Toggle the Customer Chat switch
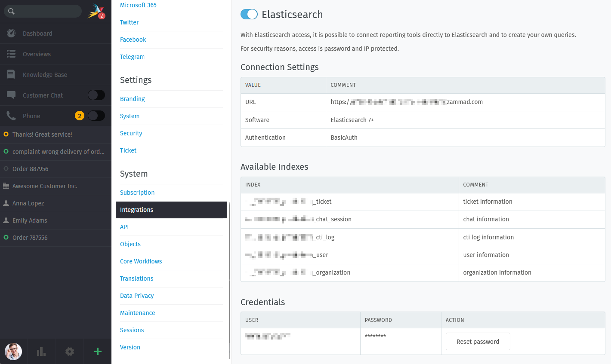Screen dimensions: 611x364 pos(96,95)
